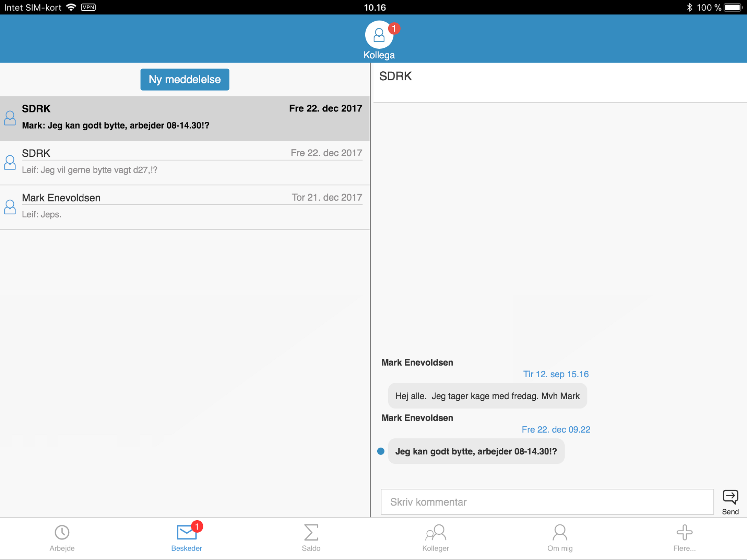
Task: Open the Mark Enevoldsen conversation
Action: coord(185,207)
